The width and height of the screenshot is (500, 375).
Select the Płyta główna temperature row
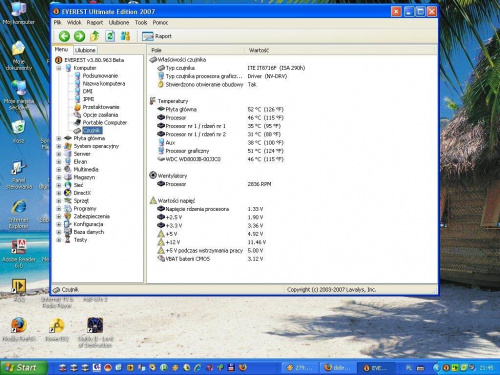coord(220,109)
